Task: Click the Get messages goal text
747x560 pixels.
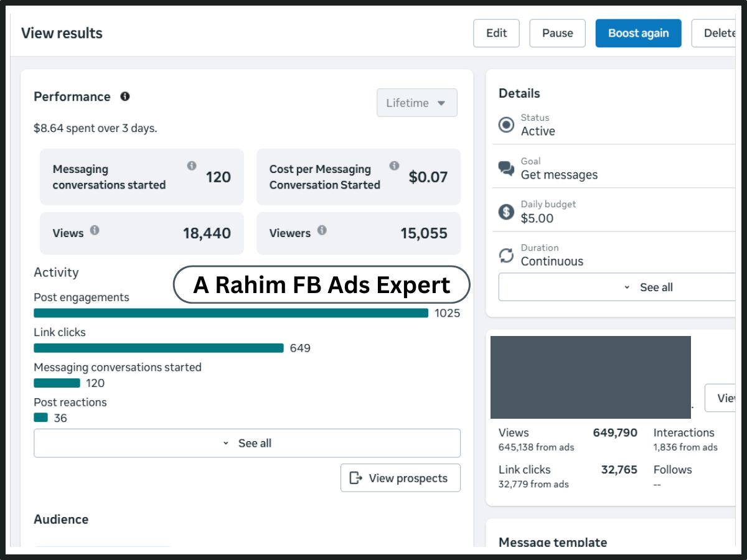Action: [559, 175]
